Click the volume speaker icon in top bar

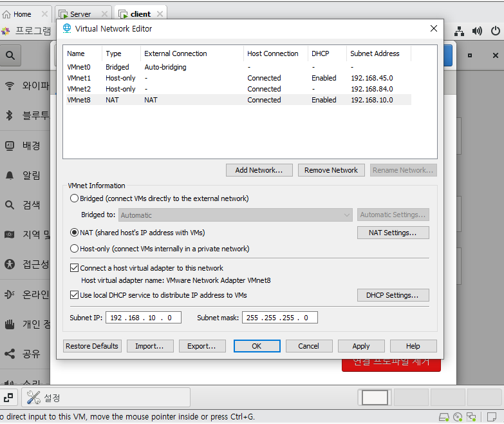477,31
